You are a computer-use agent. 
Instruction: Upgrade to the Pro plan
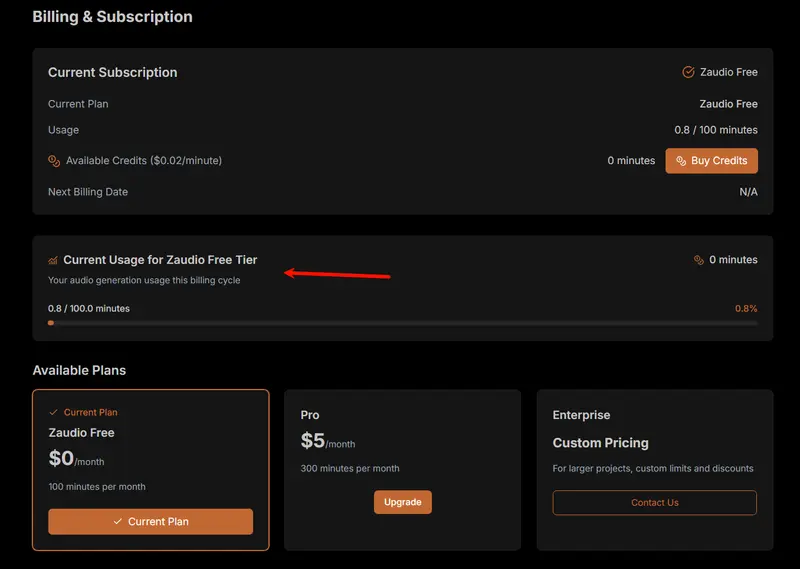[x=402, y=502]
